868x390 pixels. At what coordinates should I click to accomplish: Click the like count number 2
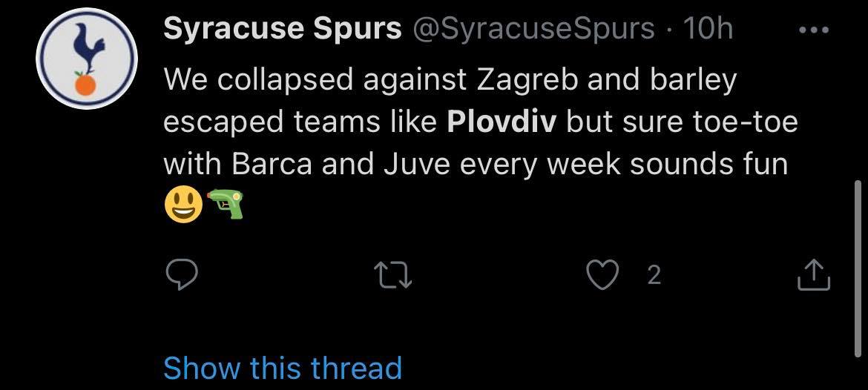pyautogui.click(x=654, y=276)
